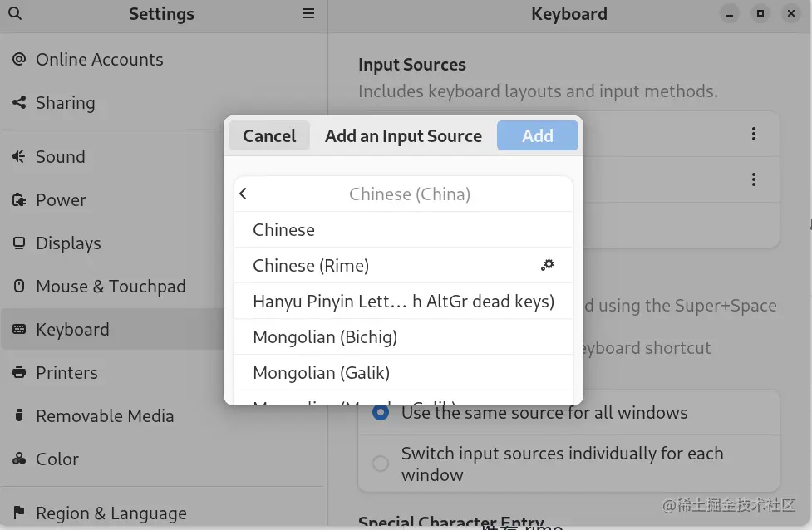The width and height of the screenshot is (812, 530).
Task: Open second input source options menu
Action: click(x=754, y=179)
